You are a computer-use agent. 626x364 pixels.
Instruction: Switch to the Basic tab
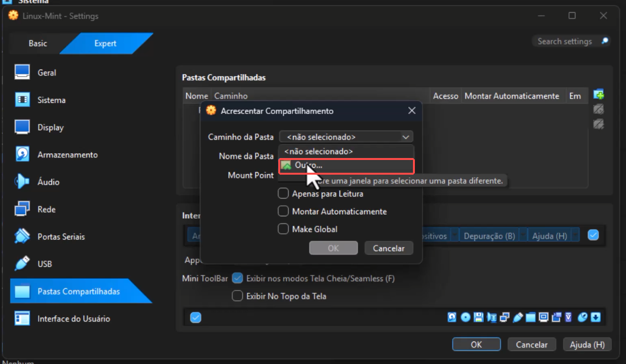38,44
